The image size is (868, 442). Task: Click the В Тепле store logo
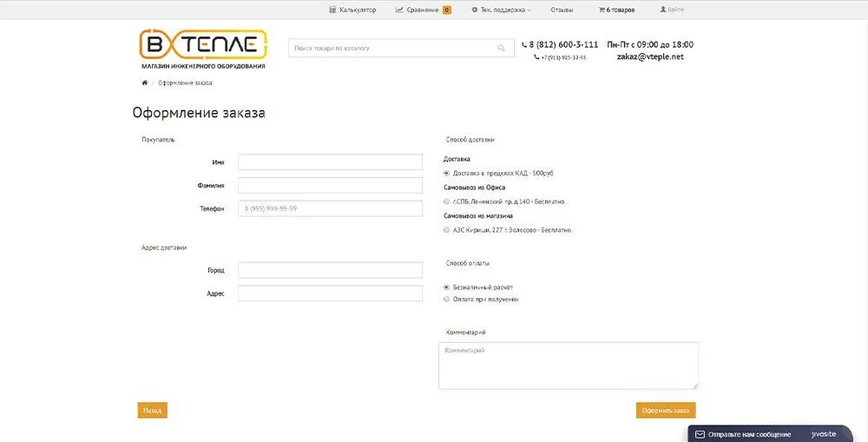click(203, 49)
